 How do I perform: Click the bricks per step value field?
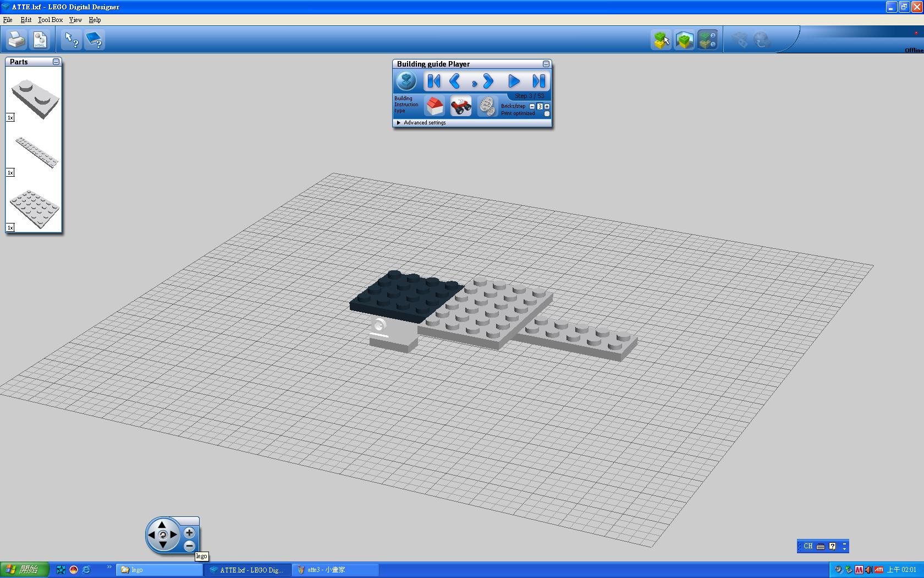click(540, 106)
